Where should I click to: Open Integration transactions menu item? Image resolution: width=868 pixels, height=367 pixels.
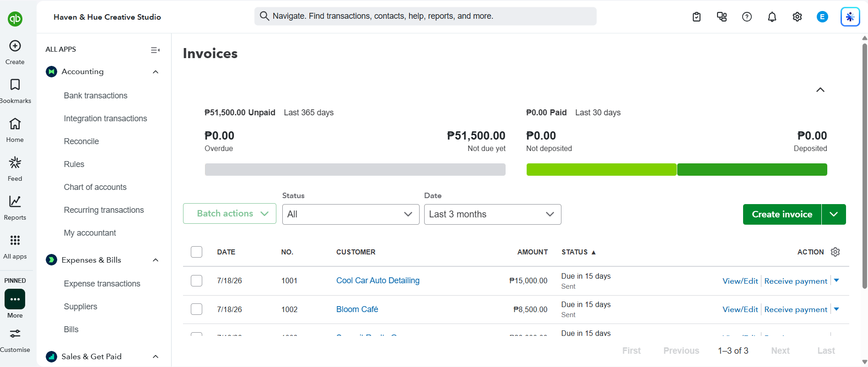pyautogui.click(x=105, y=119)
